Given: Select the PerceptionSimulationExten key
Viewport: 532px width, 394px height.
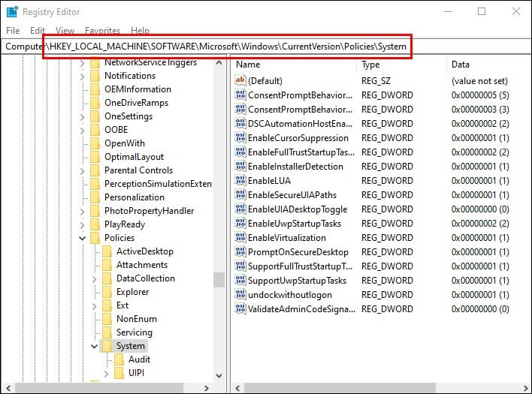Looking at the screenshot, I should pos(158,184).
